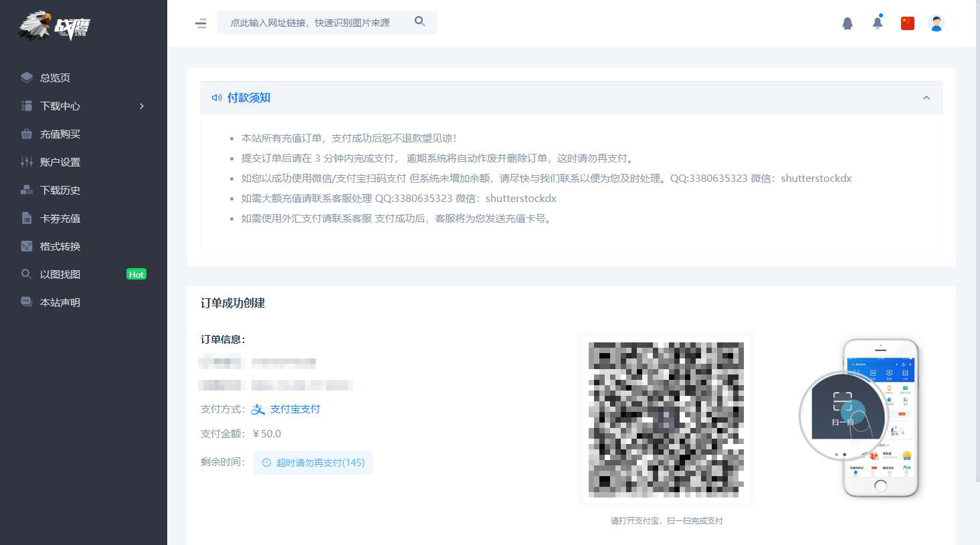Click the 本站声明 chat icon
Image resolution: width=980 pixels, height=545 pixels.
(27, 302)
